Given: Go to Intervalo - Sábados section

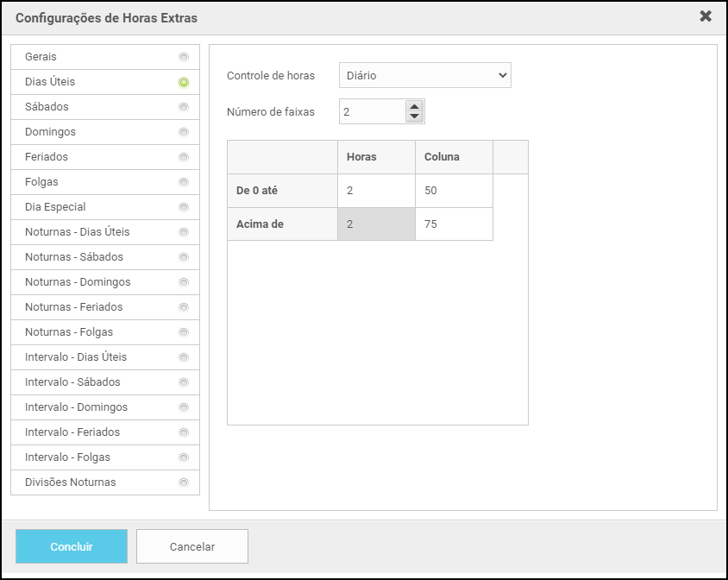Looking at the screenshot, I should [72, 382].
